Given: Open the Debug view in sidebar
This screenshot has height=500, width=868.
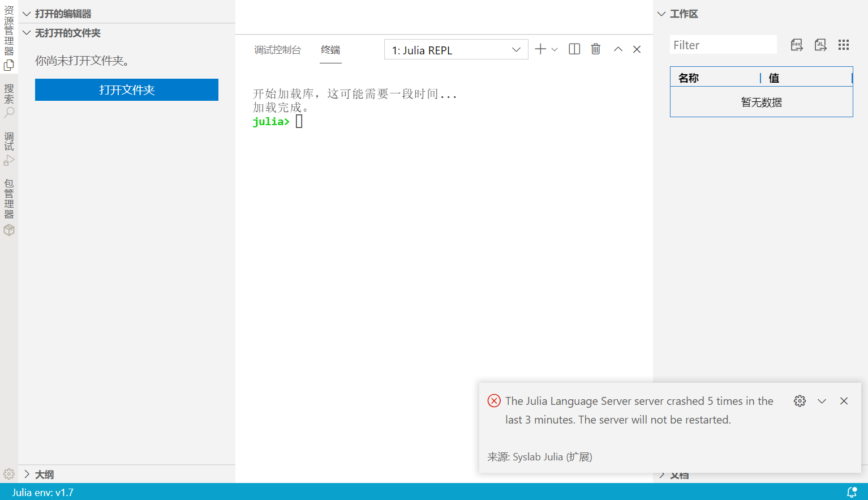Looking at the screenshot, I should pyautogui.click(x=9, y=161).
